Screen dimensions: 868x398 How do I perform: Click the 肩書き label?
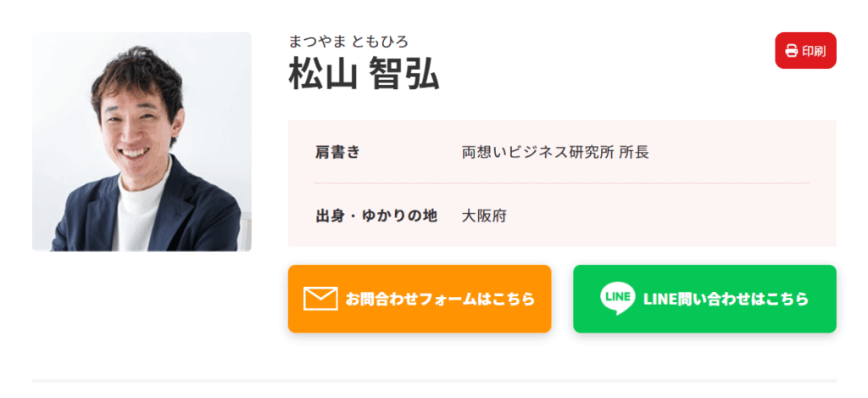(x=337, y=153)
